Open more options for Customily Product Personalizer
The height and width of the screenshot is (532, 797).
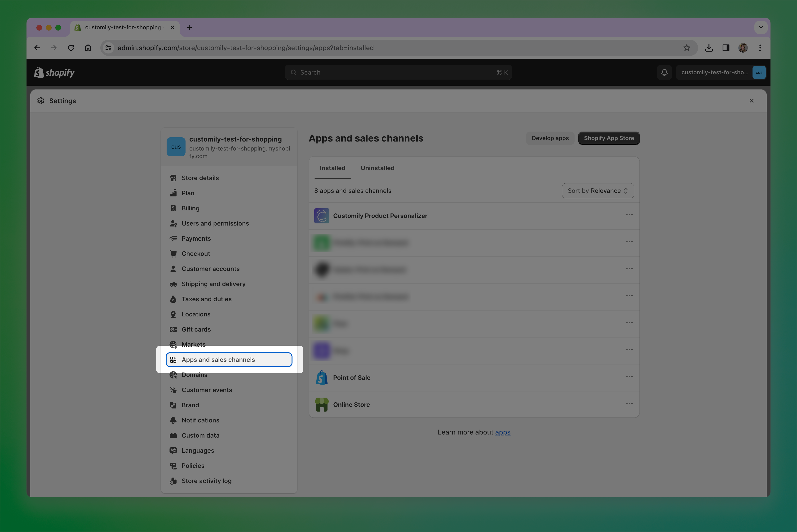(x=629, y=215)
